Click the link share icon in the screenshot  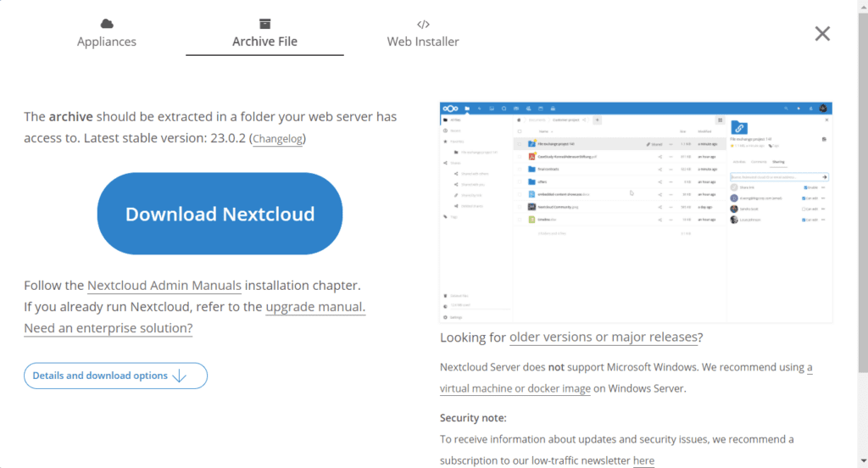tap(739, 128)
